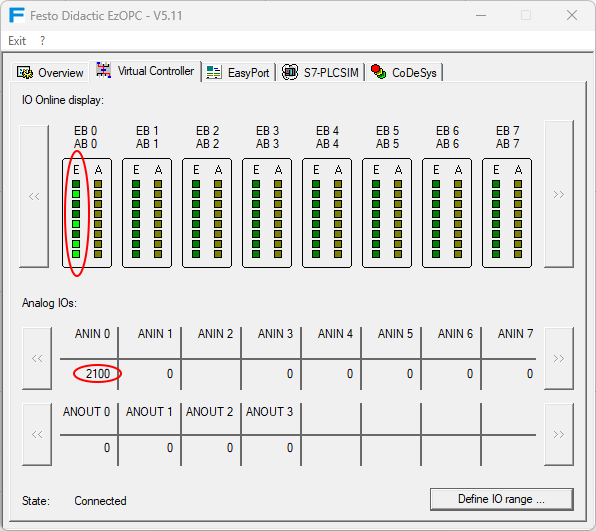Toggle EB 0 bottom input LED

coord(76,254)
